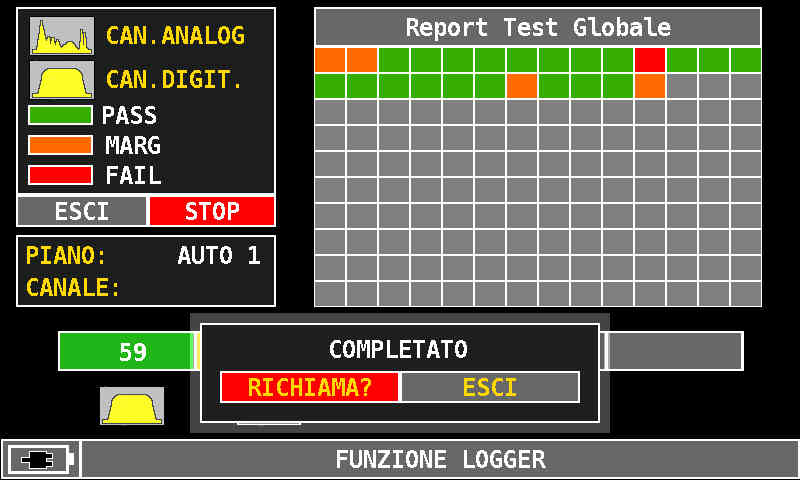Image resolution: width=800 pixels, height=480 pixels.
Task: Select the CAN.DIGIT. digital channel icon in legend
Action: click(62, 80)
